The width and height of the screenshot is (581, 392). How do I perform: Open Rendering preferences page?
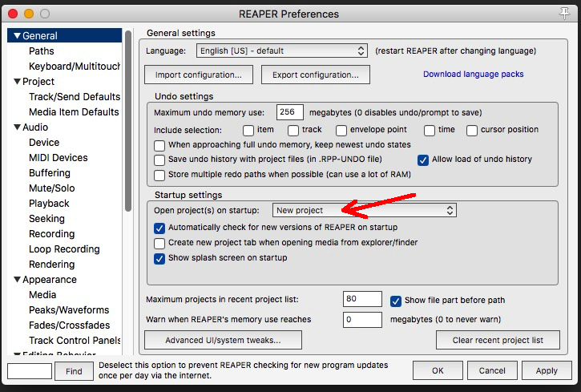click(x=52, y=265)
